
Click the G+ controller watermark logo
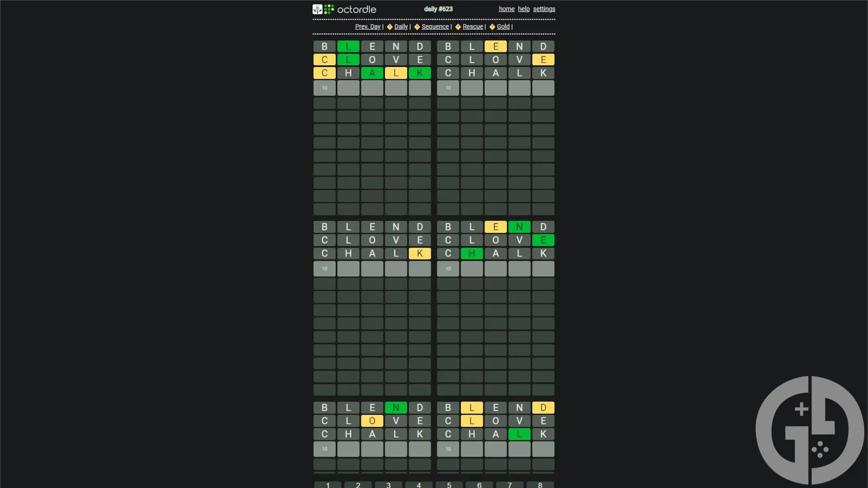[x=809, y=430]
